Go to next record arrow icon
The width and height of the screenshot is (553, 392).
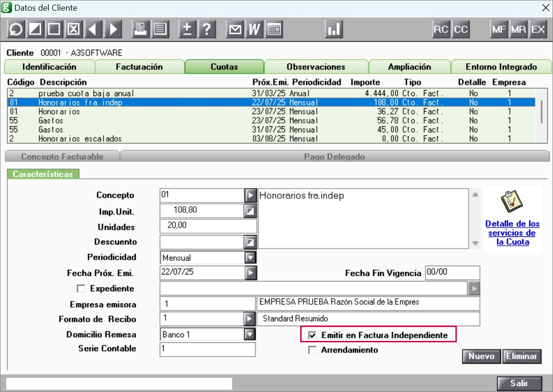(x=113, y=29)
